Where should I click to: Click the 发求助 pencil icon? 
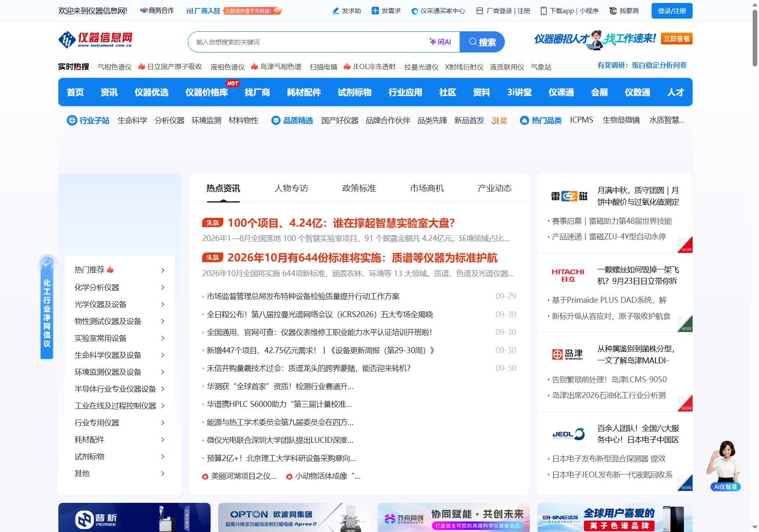point(336,11)
